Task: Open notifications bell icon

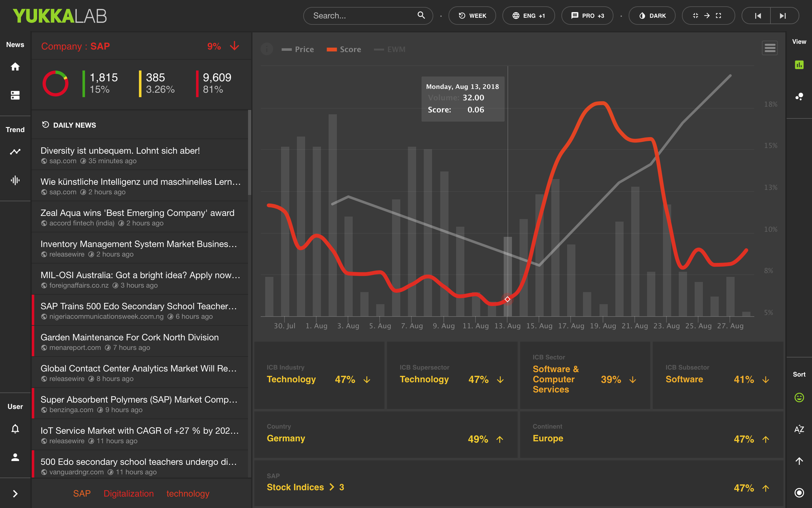Action: point(15,429)
